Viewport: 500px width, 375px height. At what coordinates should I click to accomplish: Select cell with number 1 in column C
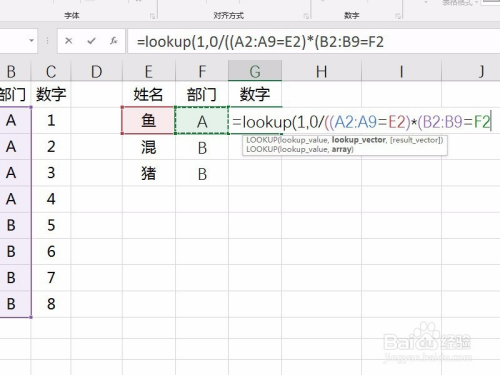coord(51,120)
